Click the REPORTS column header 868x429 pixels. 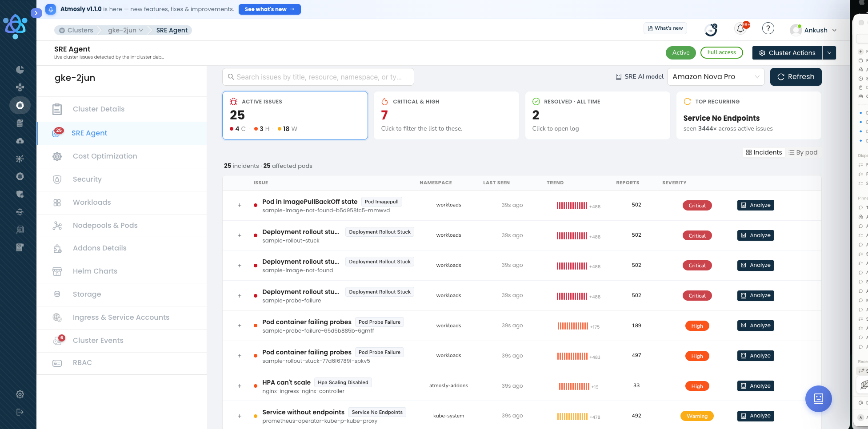pos(628,183)
